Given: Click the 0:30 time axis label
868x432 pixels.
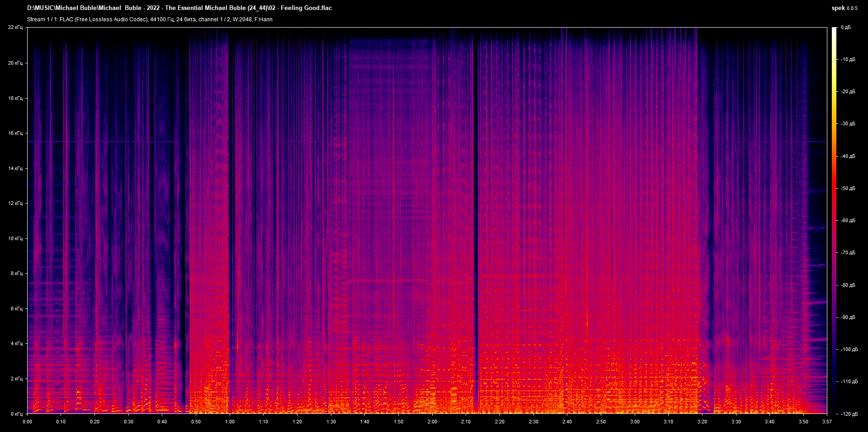Looking at the screenshot, I should point(129,422).
